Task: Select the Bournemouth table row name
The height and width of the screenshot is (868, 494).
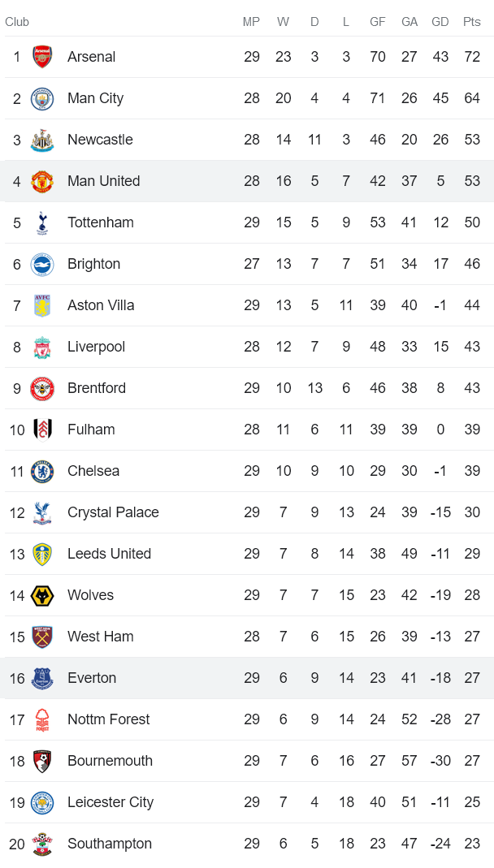Action: (110, 761)
